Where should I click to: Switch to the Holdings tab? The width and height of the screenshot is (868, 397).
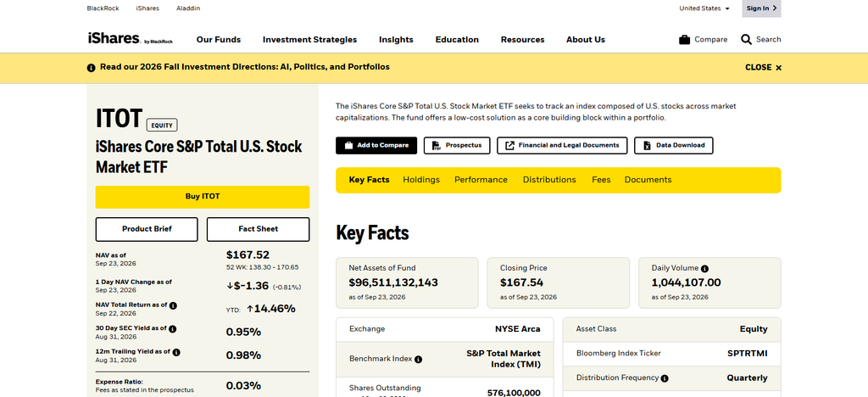(421, 180)
